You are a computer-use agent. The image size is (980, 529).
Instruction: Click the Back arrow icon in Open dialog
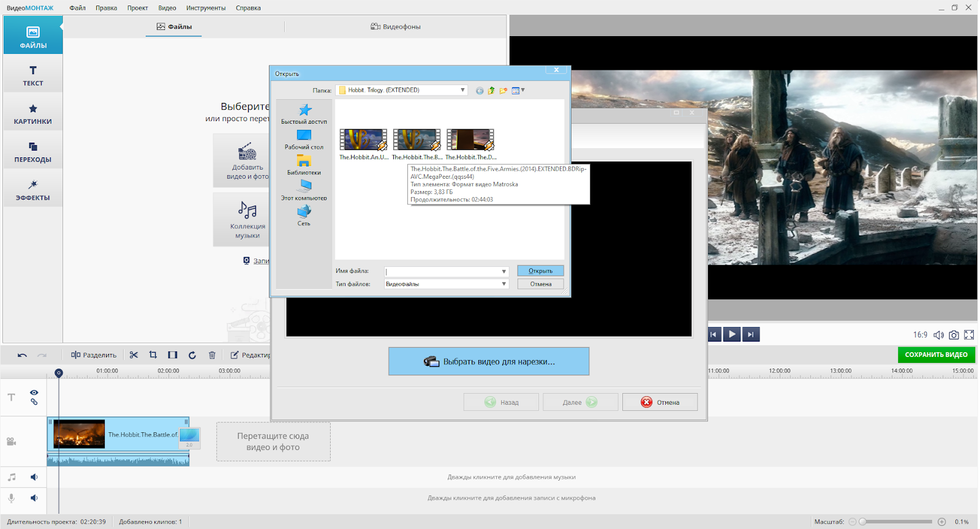click(480, 91)
